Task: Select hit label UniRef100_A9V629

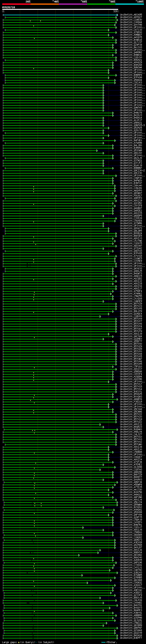Action: [x=131, y=63]
